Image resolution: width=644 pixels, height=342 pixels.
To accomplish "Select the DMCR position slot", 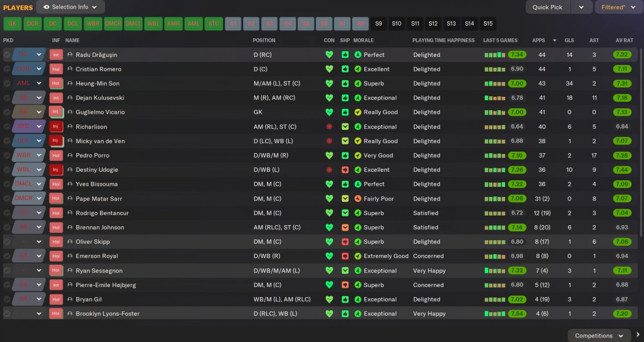I will click(x=113, y=24).
